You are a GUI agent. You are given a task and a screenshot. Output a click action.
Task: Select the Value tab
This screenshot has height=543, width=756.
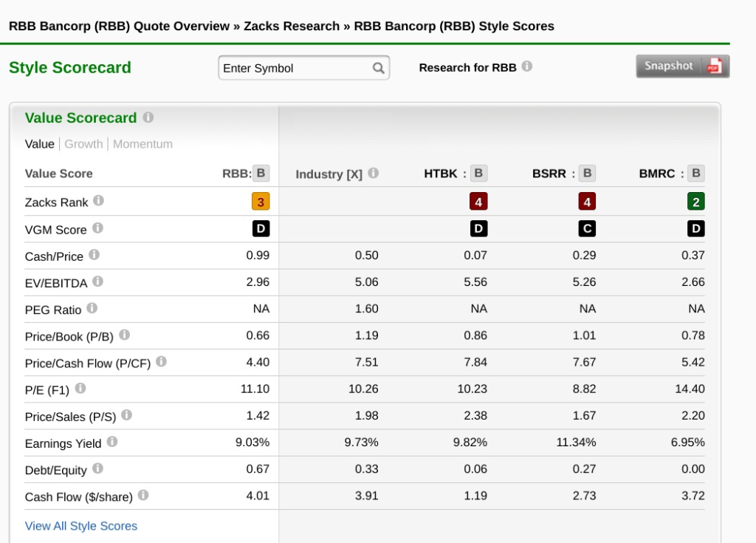(x=40, y=144)
